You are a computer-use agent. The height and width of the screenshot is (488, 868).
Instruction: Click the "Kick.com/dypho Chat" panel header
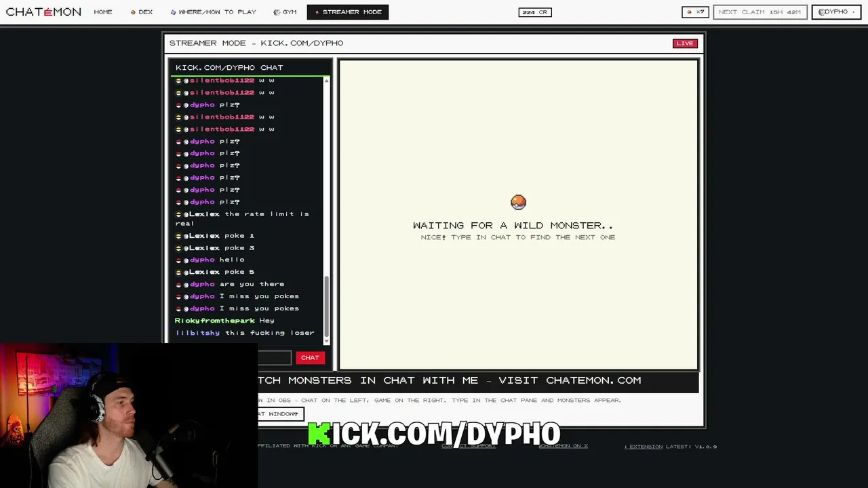click(x=229, y=68)
